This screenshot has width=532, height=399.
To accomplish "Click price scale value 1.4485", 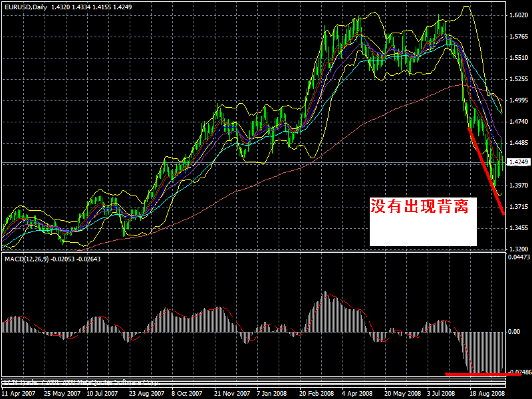I will pos(519,143).
